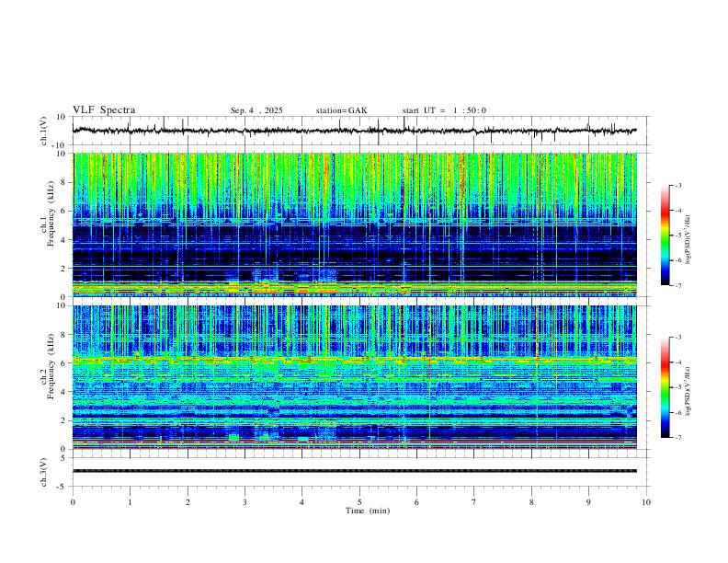The height and width of the screenshot is (563, 728).
Task: Click the ch.2 spectrogram panel
Action: point(355,377)
